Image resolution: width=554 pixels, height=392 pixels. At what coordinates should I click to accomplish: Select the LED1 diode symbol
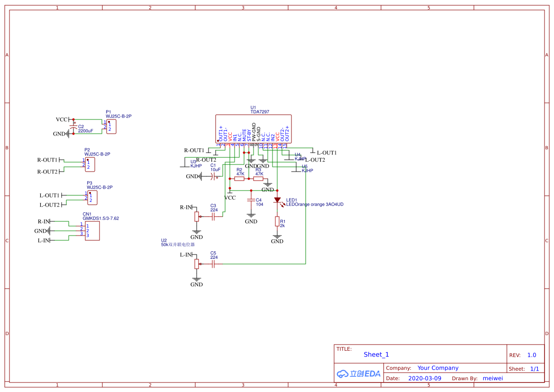pos(278,200)
